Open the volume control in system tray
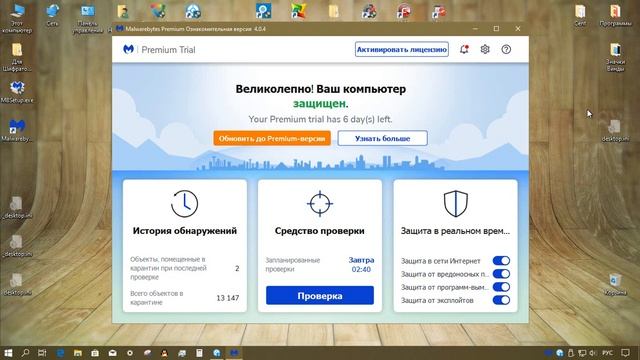This screenshot has height=360, width=640. point(593,353)
